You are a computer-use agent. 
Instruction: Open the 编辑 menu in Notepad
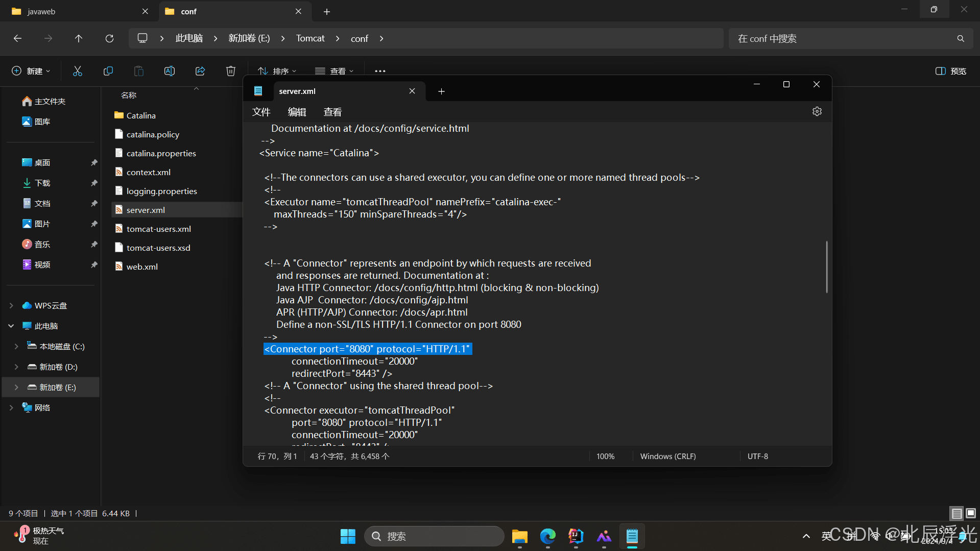297,112
